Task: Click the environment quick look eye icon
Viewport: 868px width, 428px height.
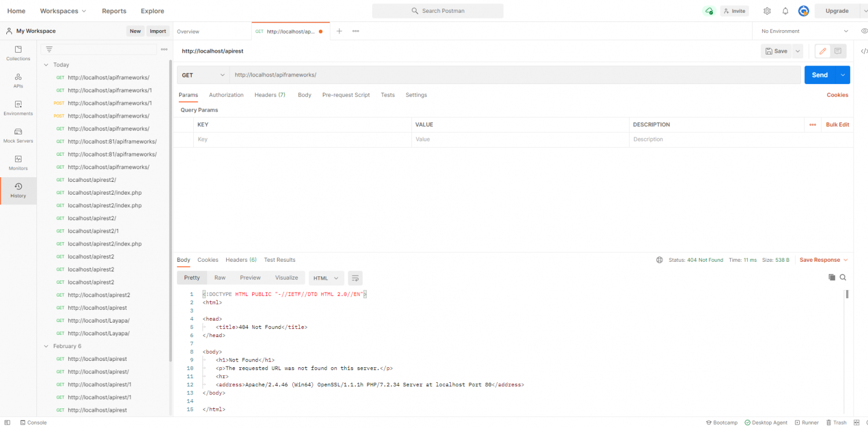Action: [x=864, y=31]
